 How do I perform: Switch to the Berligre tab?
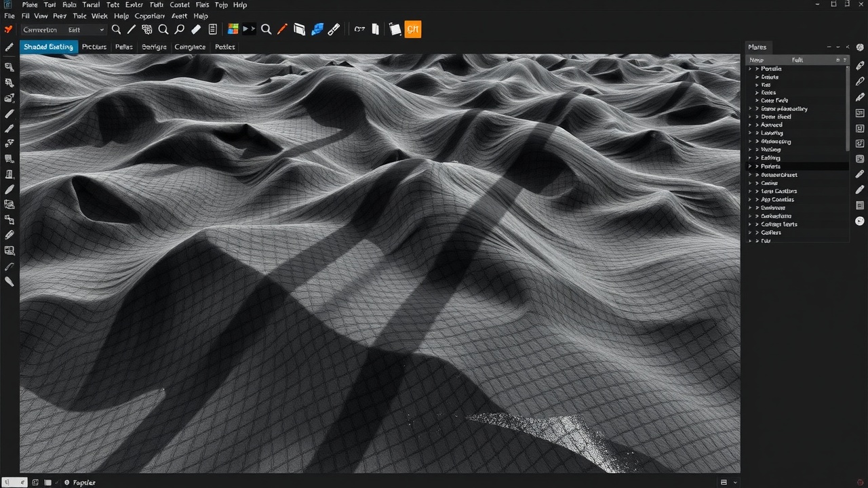tap(154, 47)
